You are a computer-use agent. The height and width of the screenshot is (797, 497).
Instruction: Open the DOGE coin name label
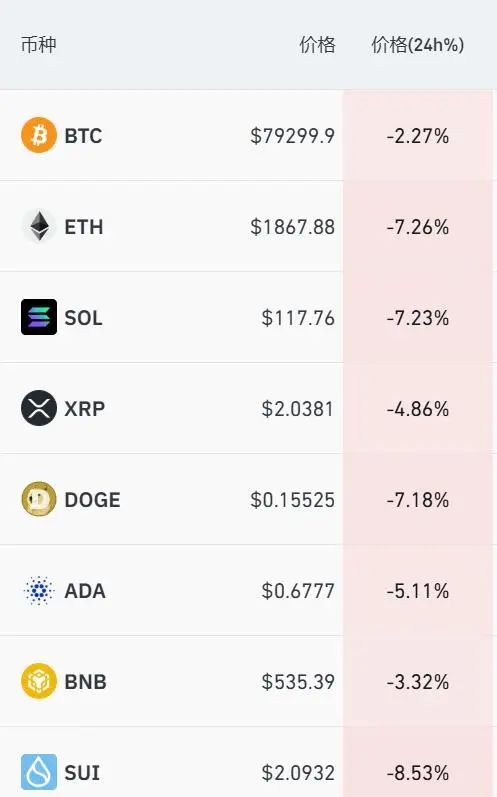(x=92, y=500)
